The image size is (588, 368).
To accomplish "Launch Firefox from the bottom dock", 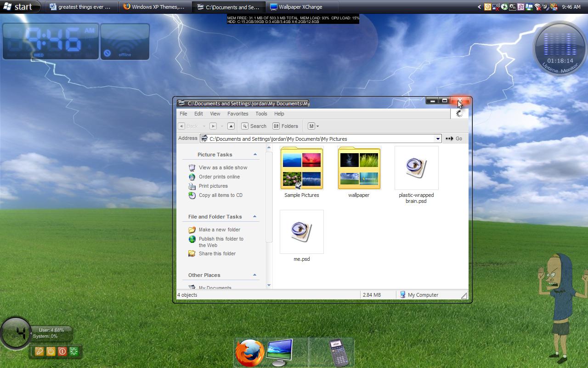I will [x=249, y=352].
